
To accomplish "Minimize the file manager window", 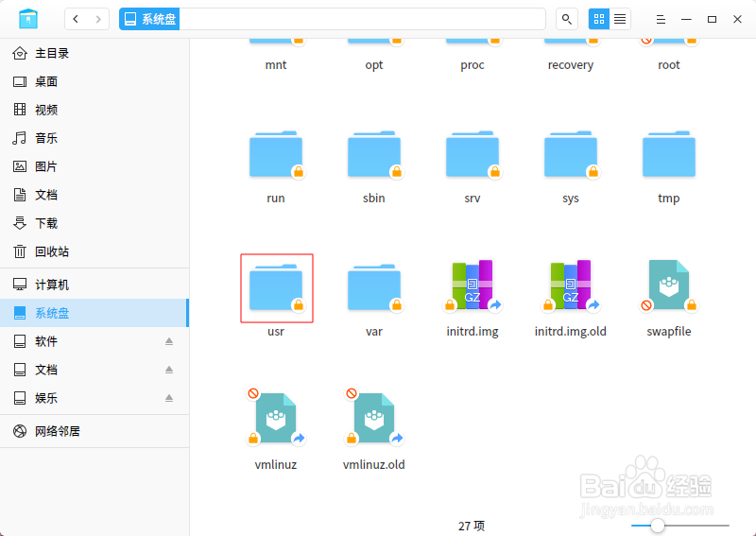I will (x=686, y=19).
